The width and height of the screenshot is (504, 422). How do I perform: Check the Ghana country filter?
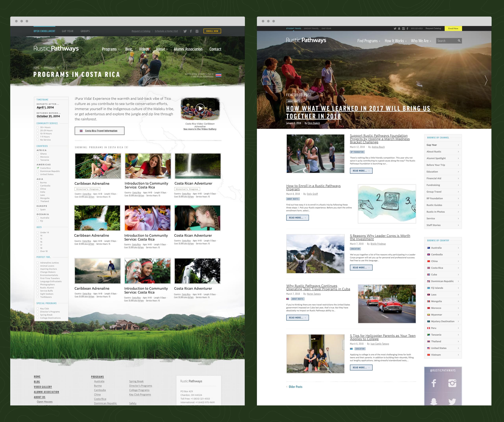(38, 154)
